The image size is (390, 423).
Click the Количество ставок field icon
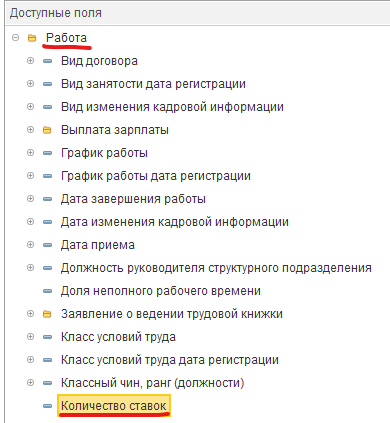click(x=48, y=406)
